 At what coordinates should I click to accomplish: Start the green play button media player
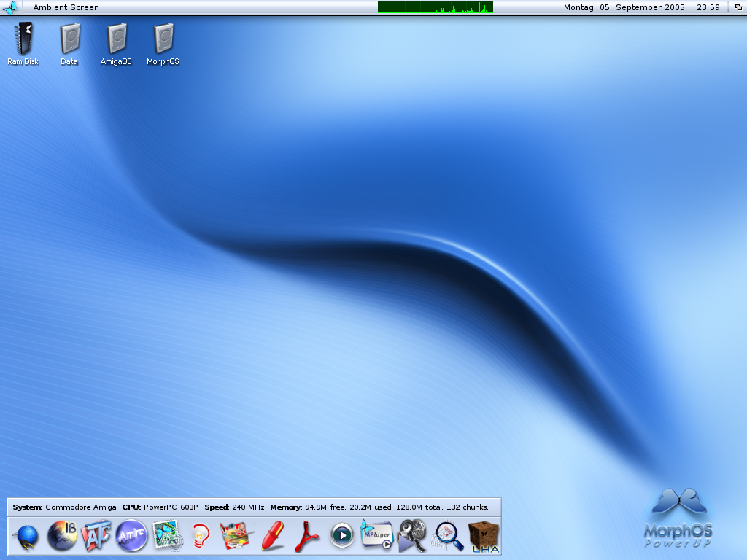tap(341, 536)
